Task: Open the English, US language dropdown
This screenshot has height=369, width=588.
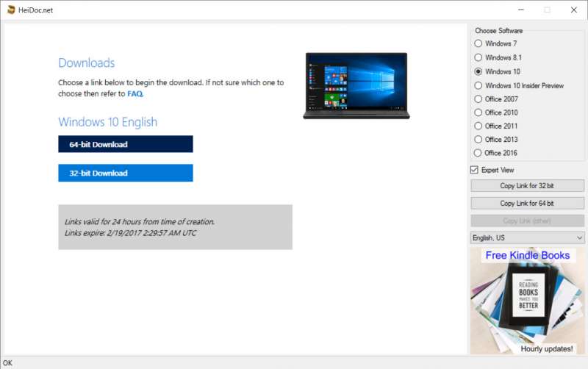Action: click(527, 237)
